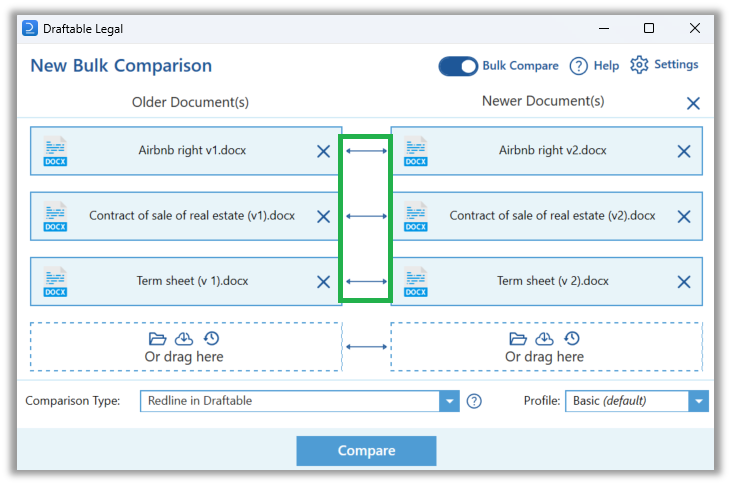731x485 pixels.
Task: Clear all with X beside Newer Document(s)
Action: pos(693,103)
